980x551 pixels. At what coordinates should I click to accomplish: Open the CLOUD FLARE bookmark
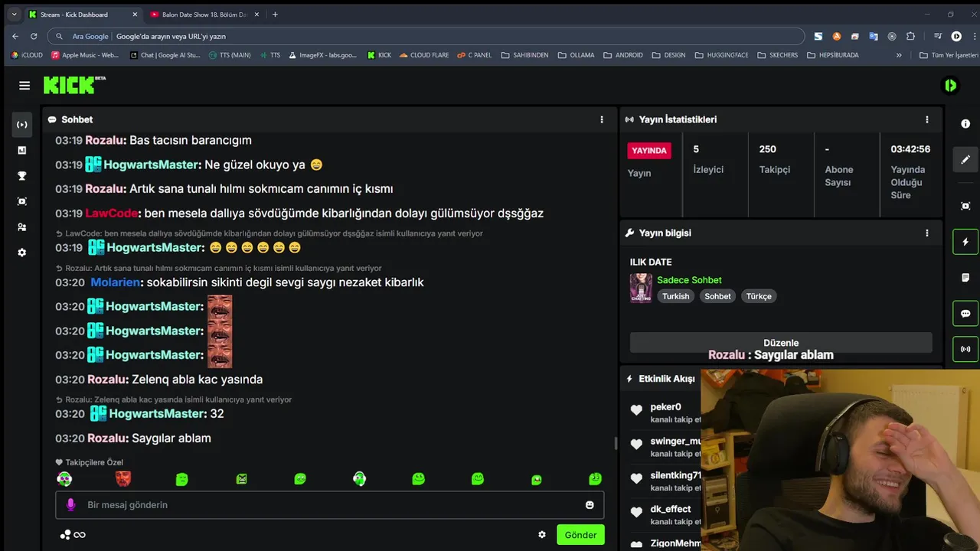pos(424,55)
